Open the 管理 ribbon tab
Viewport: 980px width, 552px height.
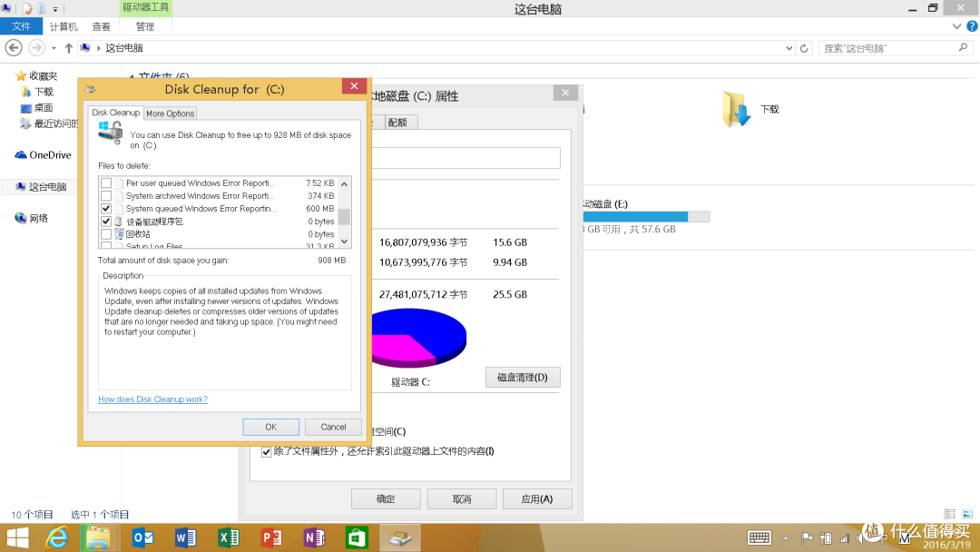tap(145, 27)
